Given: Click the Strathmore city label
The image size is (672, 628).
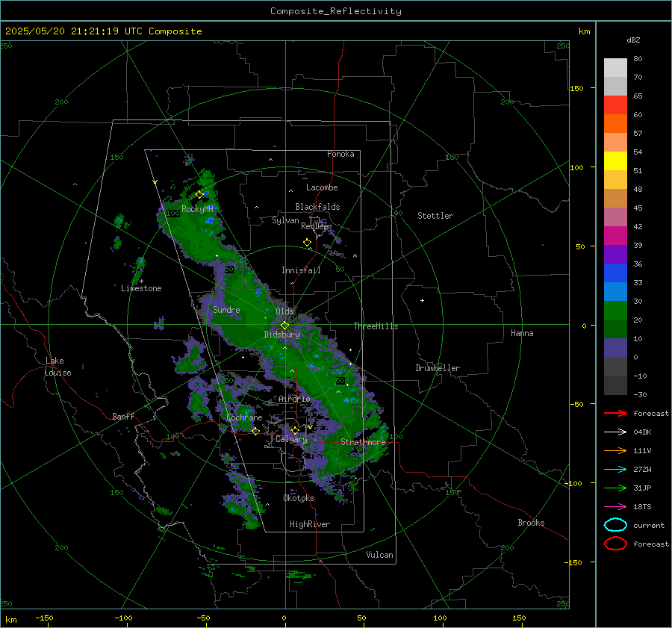Looking at the screenshot, I should coord(363,442).
